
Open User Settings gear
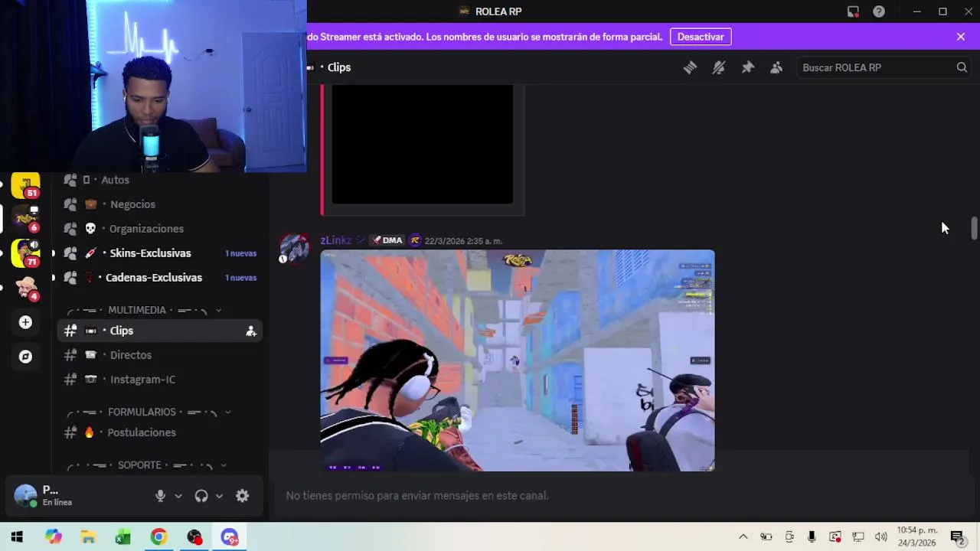click(x=242, y=496)
